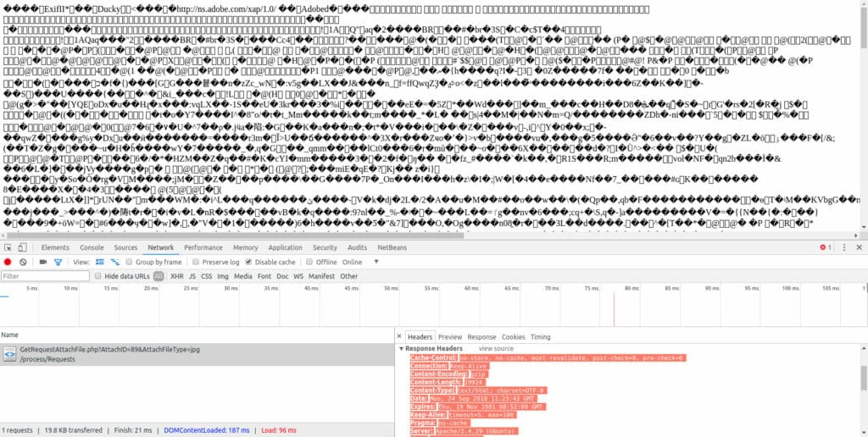The image size is (868, 437).
Task: Close the DevTools panel
Action: point(860,247)
